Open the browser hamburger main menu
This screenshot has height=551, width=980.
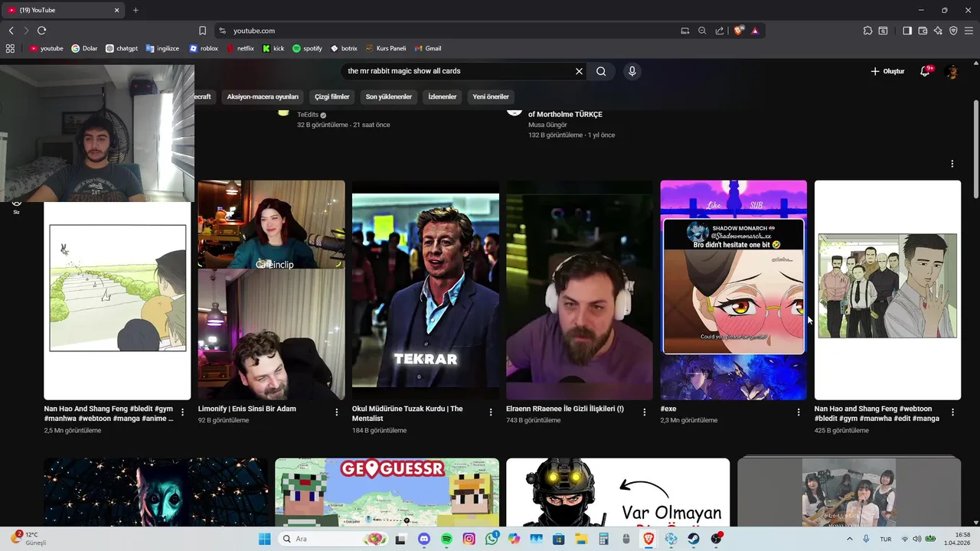(969, 31)
